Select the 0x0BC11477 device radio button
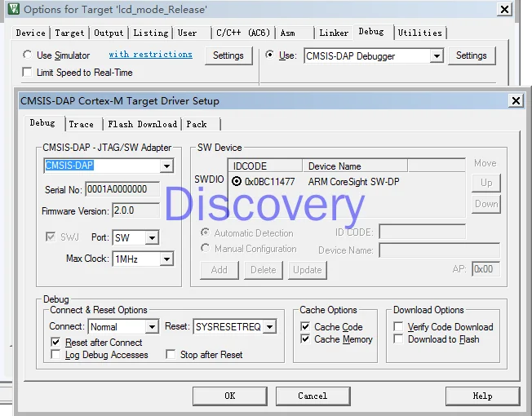 [237, 181]
